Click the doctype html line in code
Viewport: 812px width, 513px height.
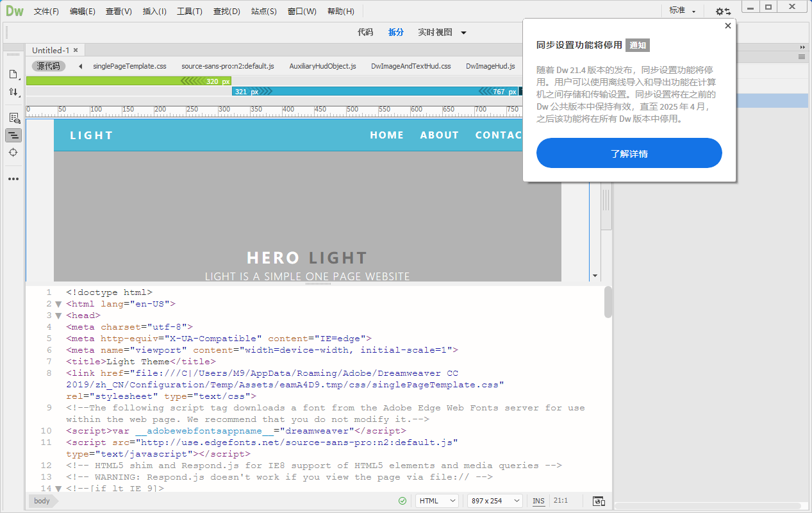tap(109, 292)
